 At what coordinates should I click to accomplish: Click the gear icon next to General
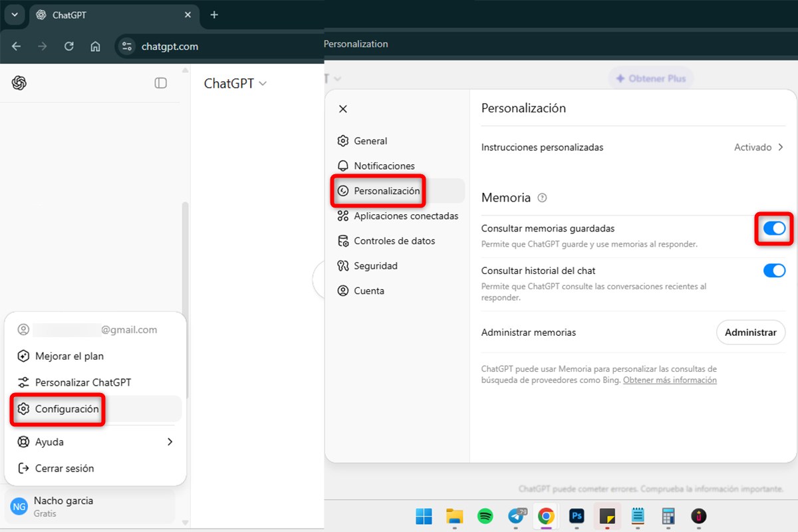click(343, 141)
